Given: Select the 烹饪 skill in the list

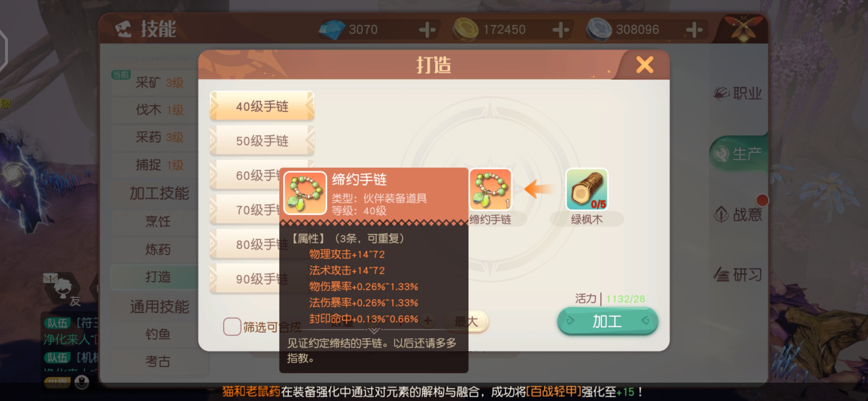Looking at the screenshot, I should [x=158, y=222].
